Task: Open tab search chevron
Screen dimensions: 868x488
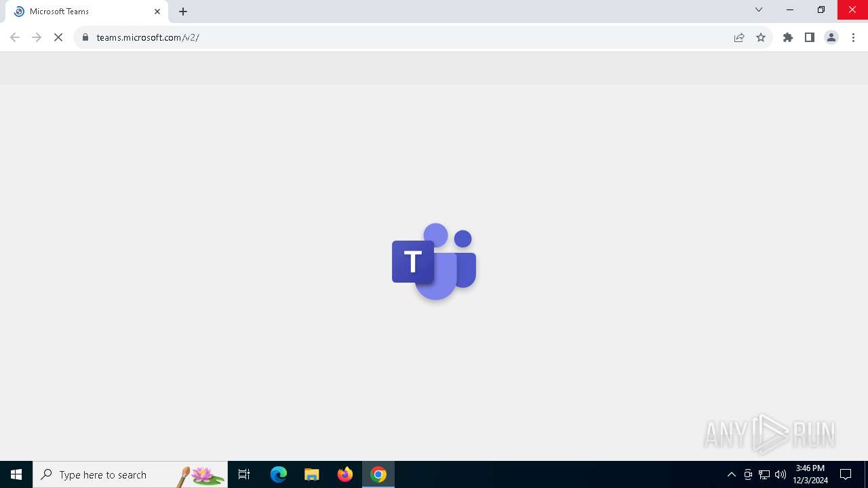Action: click(759, 9)
